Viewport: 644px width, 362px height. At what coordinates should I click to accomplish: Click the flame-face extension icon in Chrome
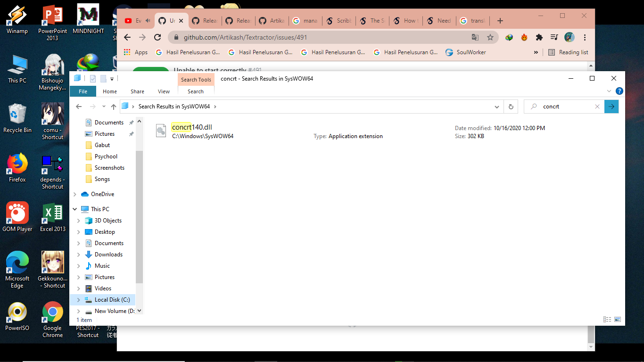coord(524,37)
